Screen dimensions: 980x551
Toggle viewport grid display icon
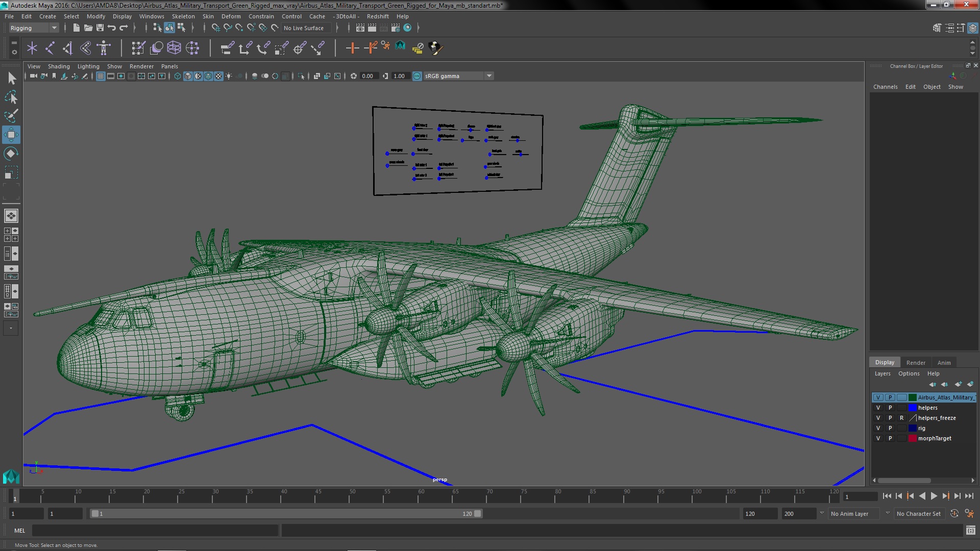click(x=101, y=76)
